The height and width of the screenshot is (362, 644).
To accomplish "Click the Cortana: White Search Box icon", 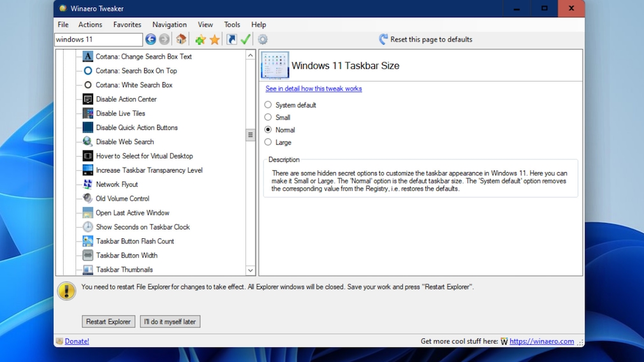I will (x=87, y=85).
